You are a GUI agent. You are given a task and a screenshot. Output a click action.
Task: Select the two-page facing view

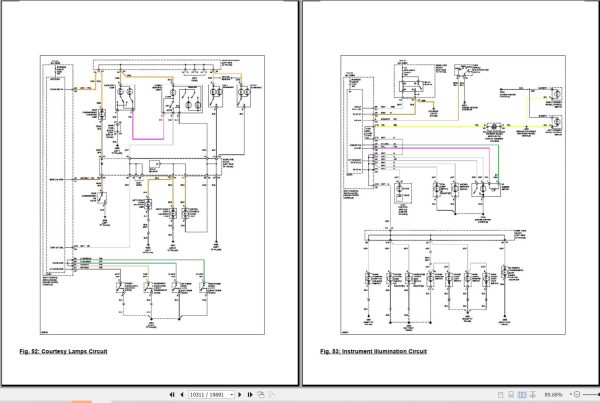coord(522,395)
